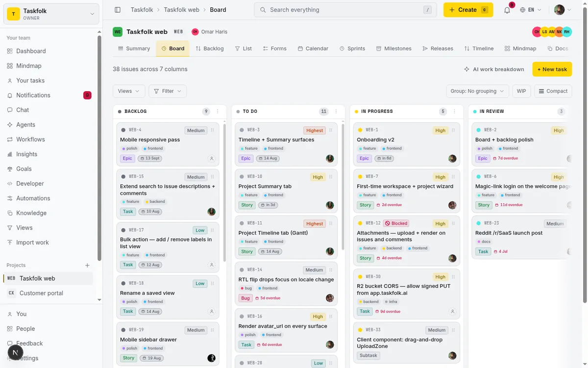This screenshot has height=368, width=588.
Task: Click the Blocked badge on WEB-12
Action: click(x=396, y=223)
